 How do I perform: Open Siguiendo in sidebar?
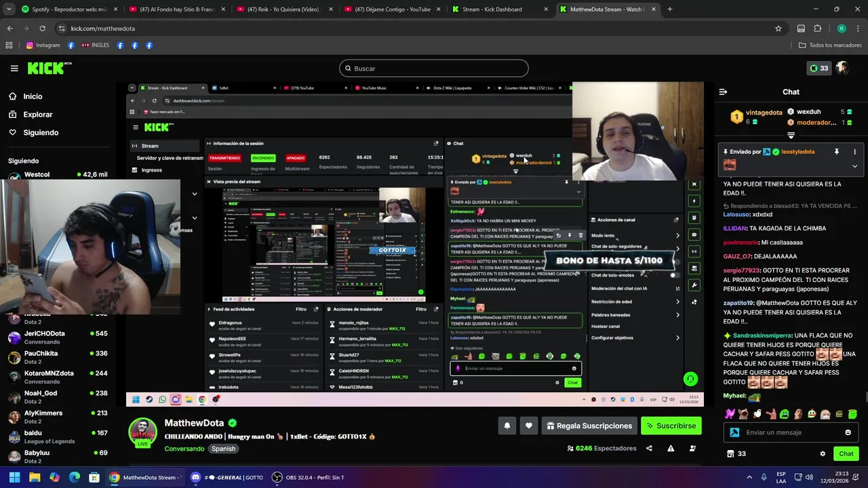33,133
